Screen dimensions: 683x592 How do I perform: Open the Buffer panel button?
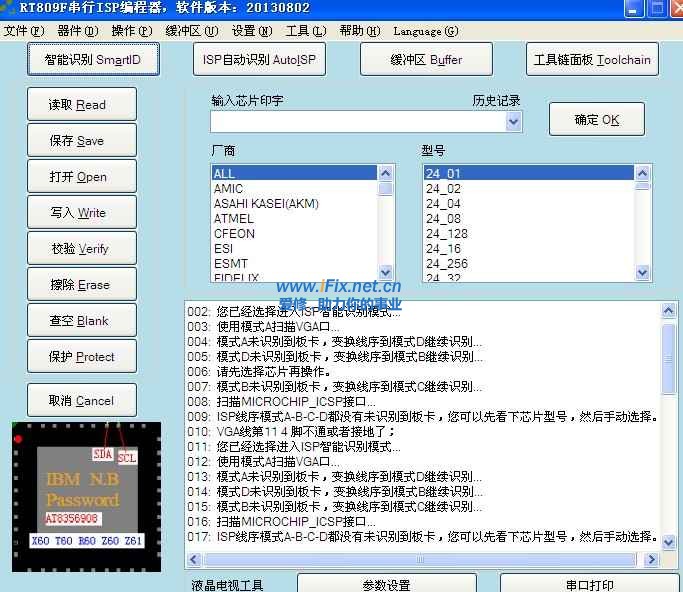(426, 60)
